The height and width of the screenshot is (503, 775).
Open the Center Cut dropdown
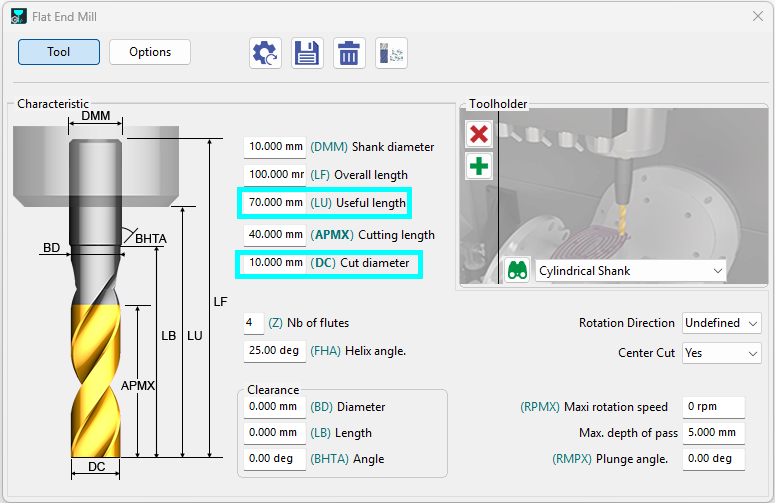pos(721,353)
